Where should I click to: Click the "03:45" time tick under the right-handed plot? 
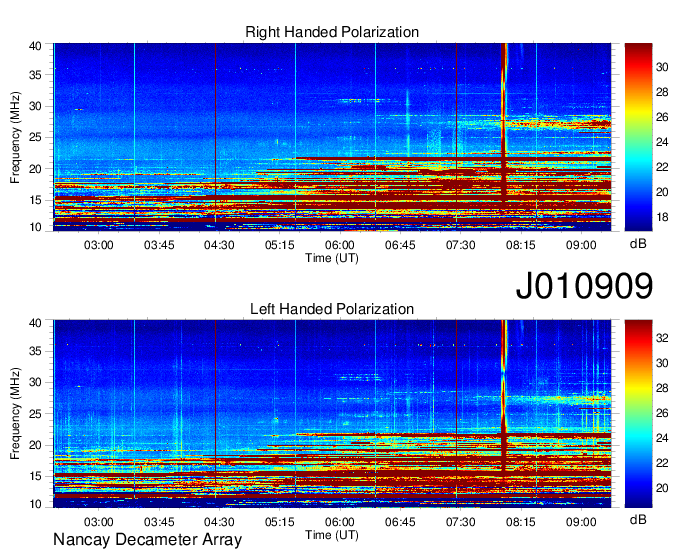pyautogui.click(x=159, y=245)
